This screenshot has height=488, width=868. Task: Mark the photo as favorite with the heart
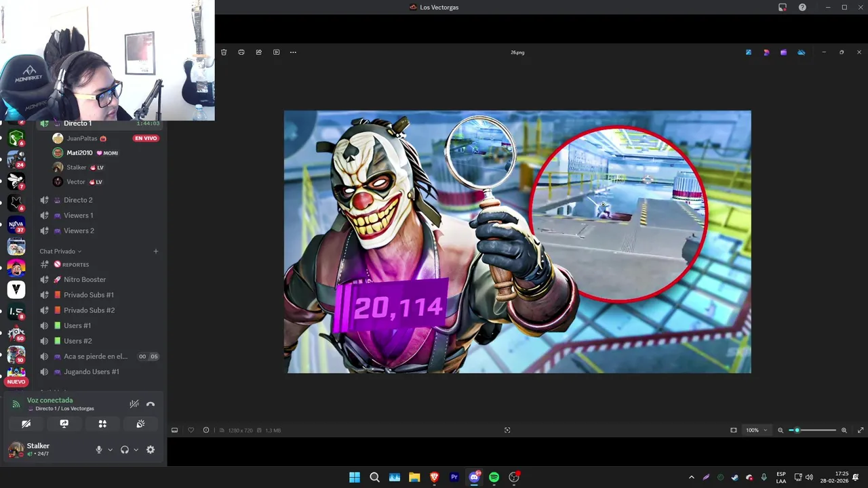tap(191, 430)
